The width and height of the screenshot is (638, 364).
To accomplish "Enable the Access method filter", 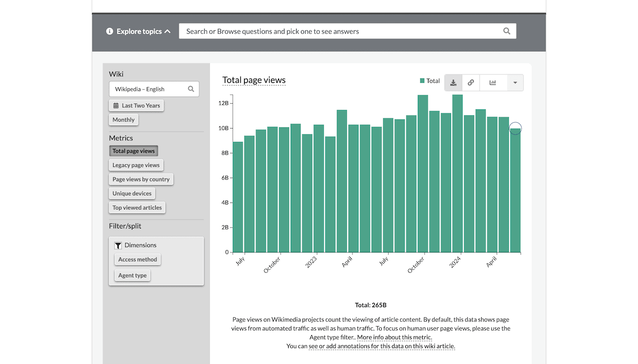I will (137, 259).
